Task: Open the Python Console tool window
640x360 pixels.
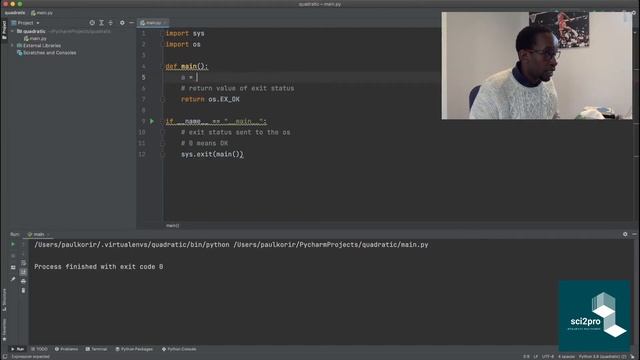Action: [x=179, y=349]
